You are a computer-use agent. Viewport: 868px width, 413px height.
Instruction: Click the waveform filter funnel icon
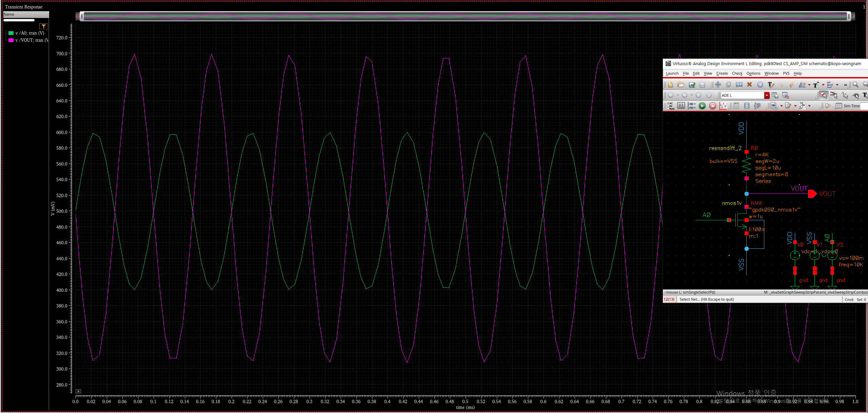(43, 26)
